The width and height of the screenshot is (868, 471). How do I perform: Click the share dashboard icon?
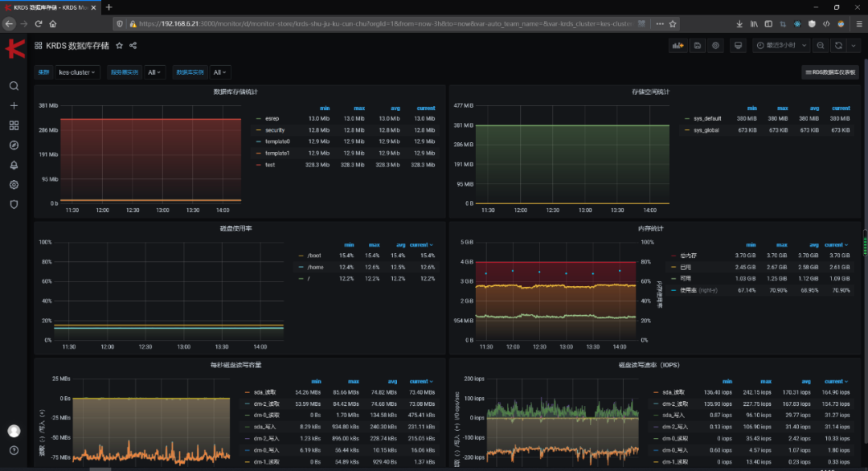133,45
